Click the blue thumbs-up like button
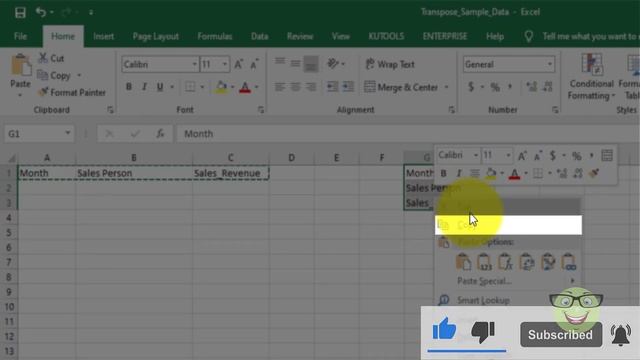This screenshot has height=360, width=640. click(x=444, y=329)
